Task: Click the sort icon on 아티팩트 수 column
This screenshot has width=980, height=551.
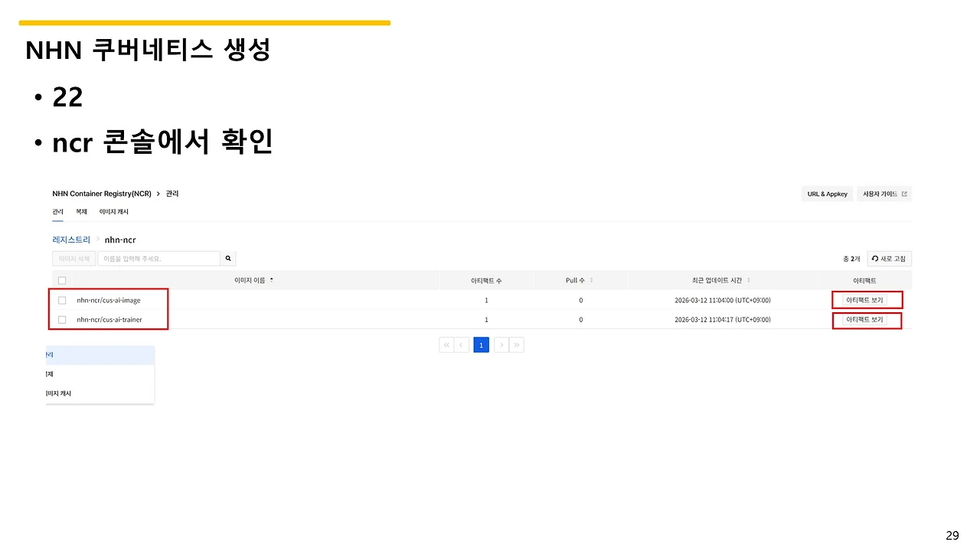Action: click(503, 280)
